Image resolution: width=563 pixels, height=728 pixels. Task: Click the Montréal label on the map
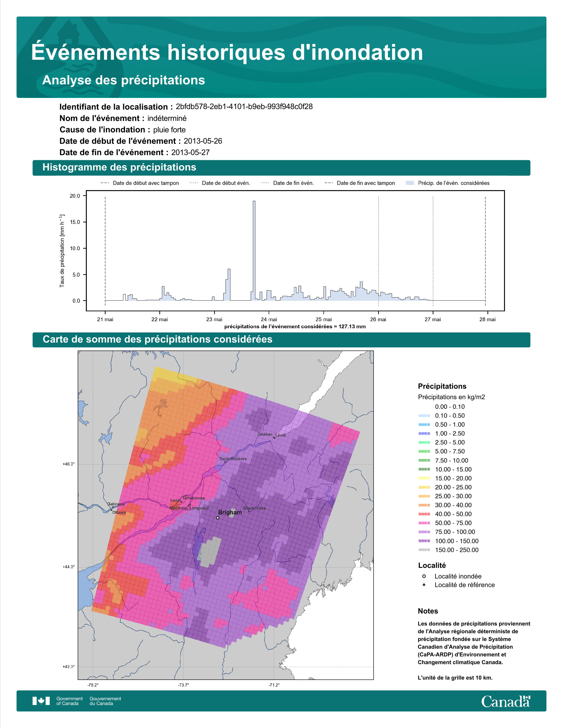179,508
